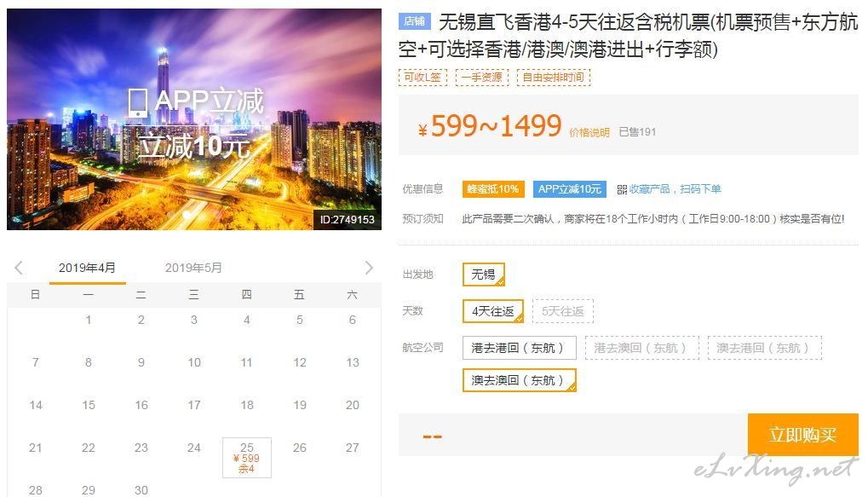Switch to the 2019年5月 calendar tab
The height and width of the screenshot is (497, 868).
pyautogui.click(x=193, y=268)
